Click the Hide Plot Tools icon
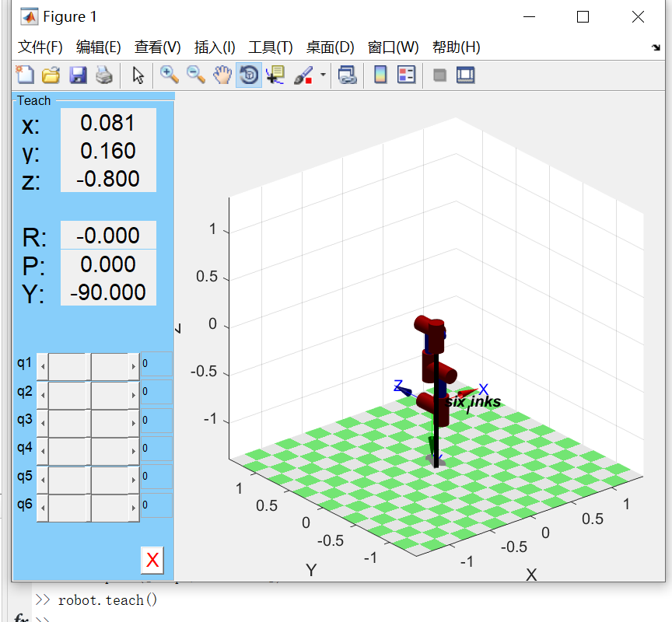Image resolution: width=672 pixels, height=622 pixels. [x=439, y=75]
